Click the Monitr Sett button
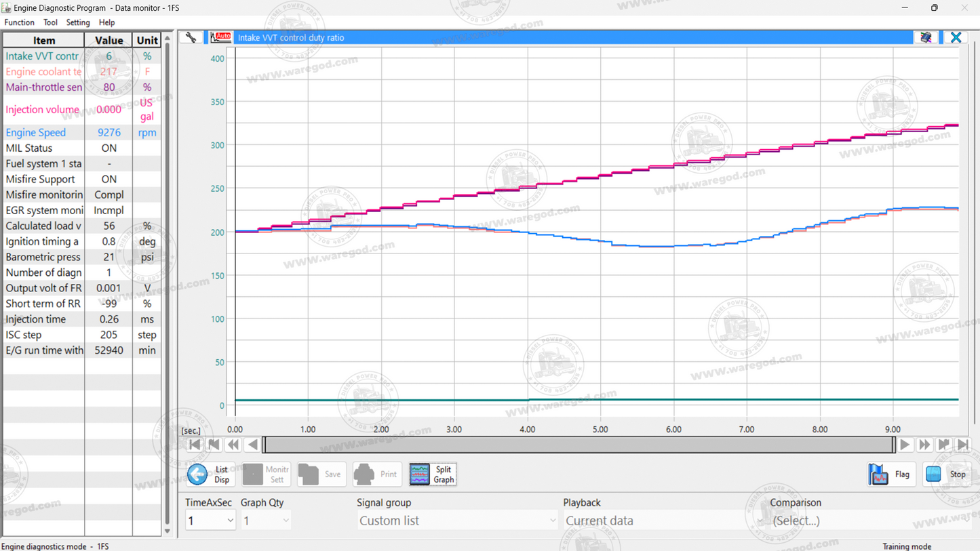Screen dimensions: 980x551 (x=265, y=474)
